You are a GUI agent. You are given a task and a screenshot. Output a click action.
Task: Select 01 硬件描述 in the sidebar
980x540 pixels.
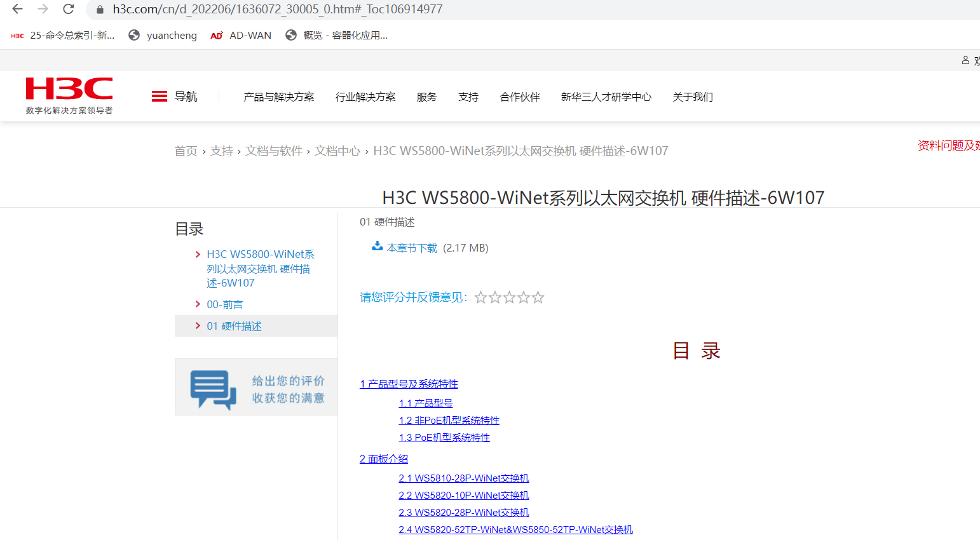pyautogui.click(x=235, y=326)
